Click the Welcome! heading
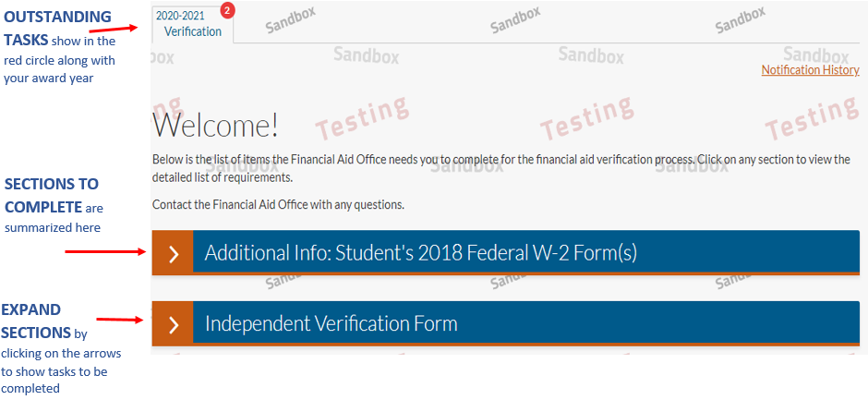The width and height of the screenshot is (868, 412). (216, 125)
